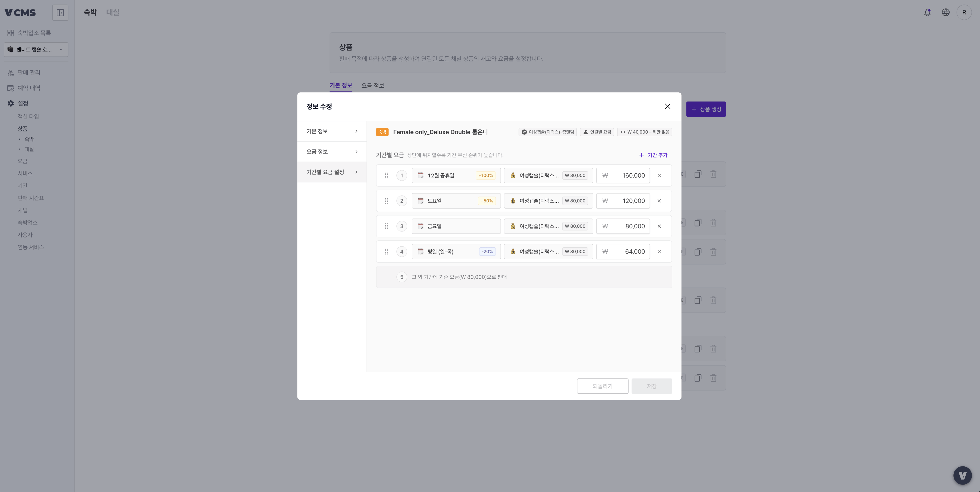Remove the 12월 공휴일 period row
Image resolution: width=980 pixels, height=492 pixels.
(659, 175)
